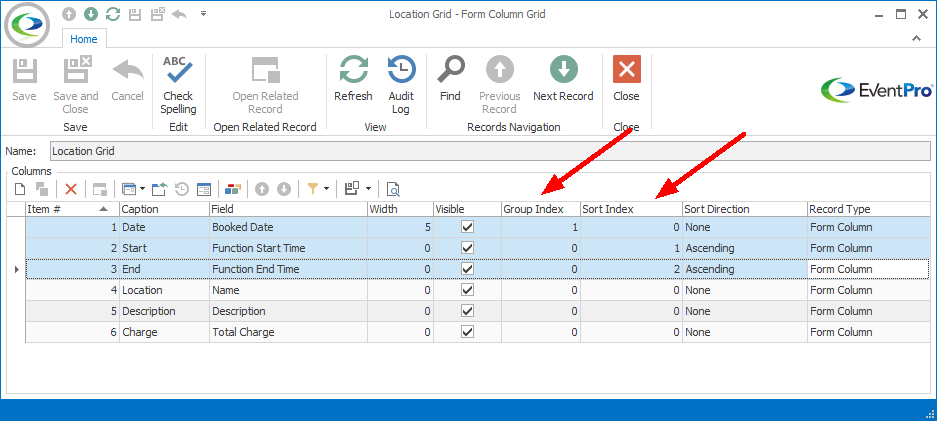Click the 'Function End Time' cell

289,269
